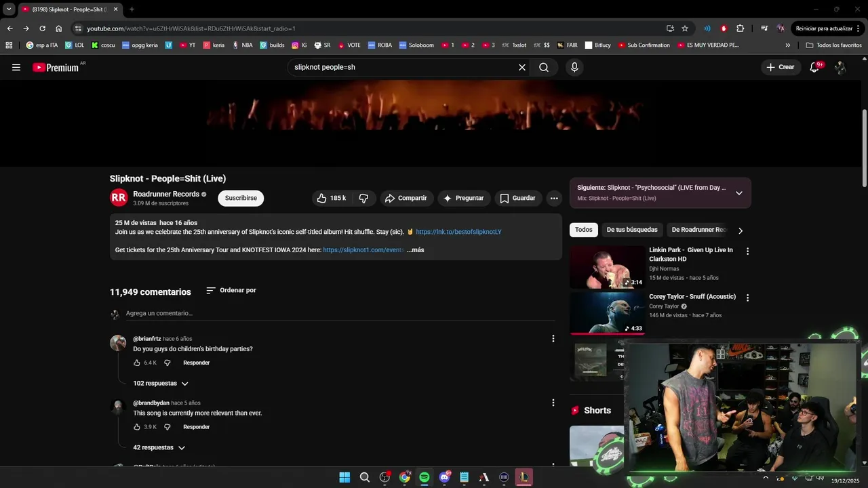Click the Suscribirse button
The image size is (868, 488).
tap(241, 198)
